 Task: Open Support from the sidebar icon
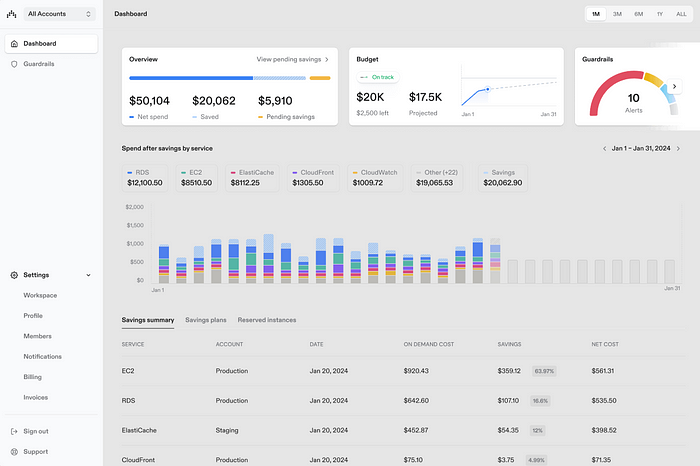click(x=14, y=452)
